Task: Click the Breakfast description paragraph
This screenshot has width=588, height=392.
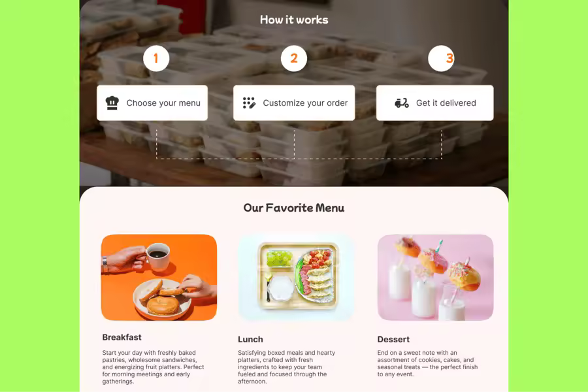Action: (153, 367)
